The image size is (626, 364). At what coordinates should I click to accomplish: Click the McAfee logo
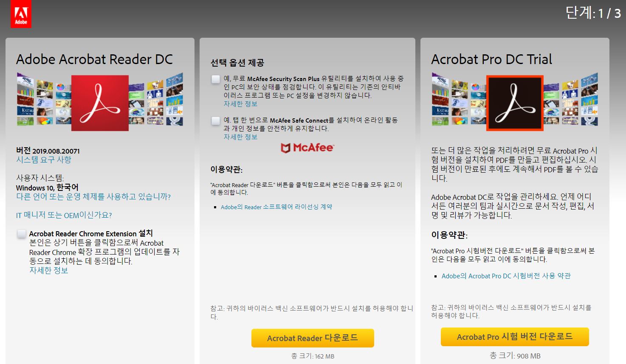(x=307, y=148)
